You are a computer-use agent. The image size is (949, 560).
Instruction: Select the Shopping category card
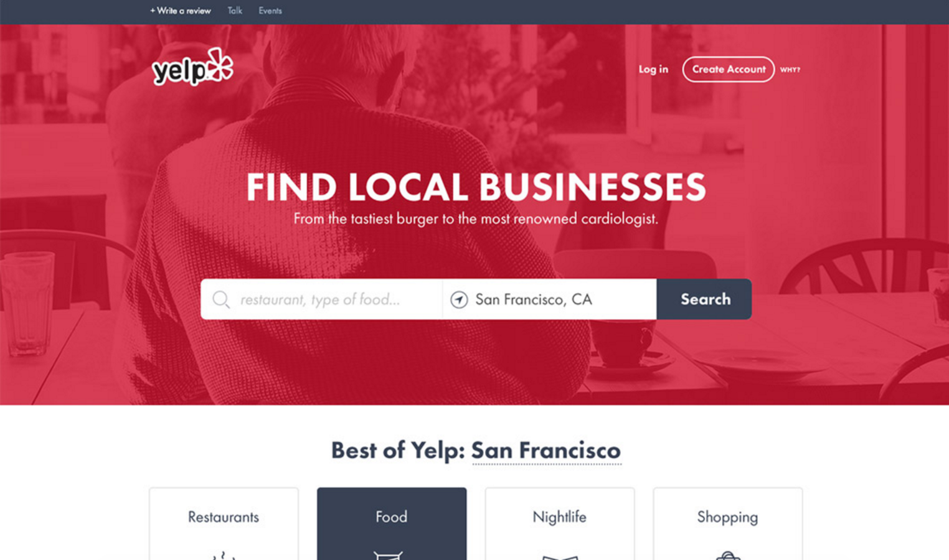[728, 524]
